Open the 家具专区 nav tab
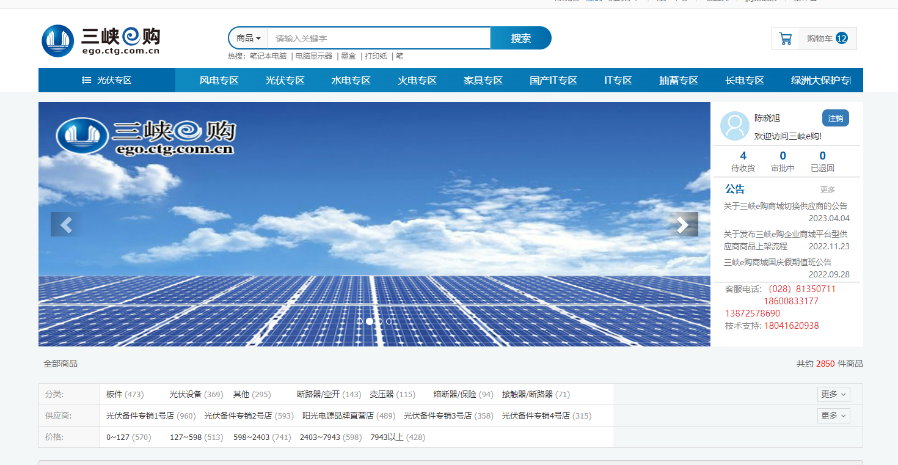The width and height of the screenshot is (898, 465). pos(483,80)
